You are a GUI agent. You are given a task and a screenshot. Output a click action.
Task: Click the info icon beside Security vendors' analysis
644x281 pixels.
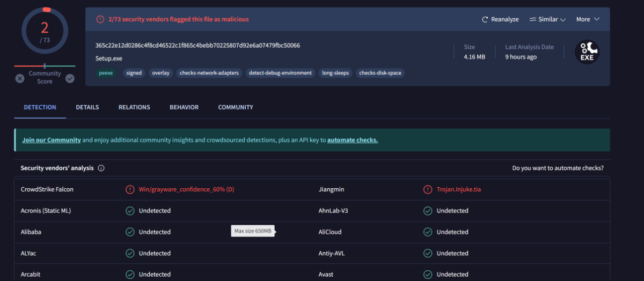(101, 168)
